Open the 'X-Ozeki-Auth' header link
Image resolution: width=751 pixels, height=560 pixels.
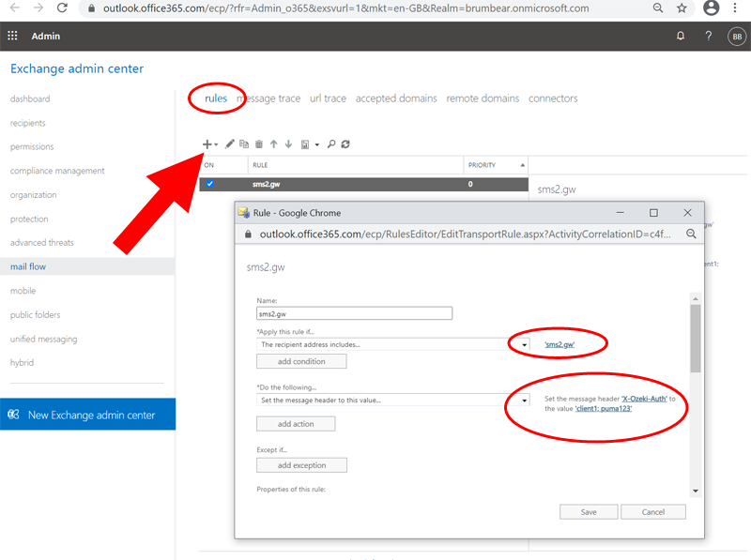(645, 398)
